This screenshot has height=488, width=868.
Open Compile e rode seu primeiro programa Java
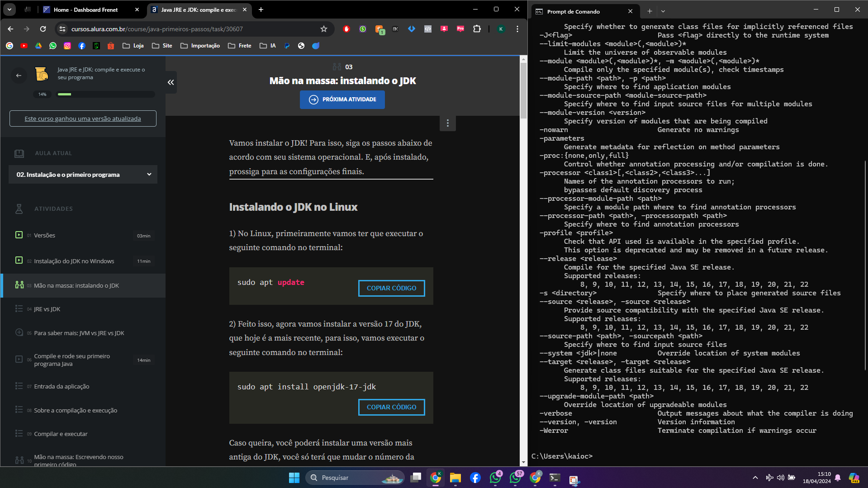coord(83,360)
